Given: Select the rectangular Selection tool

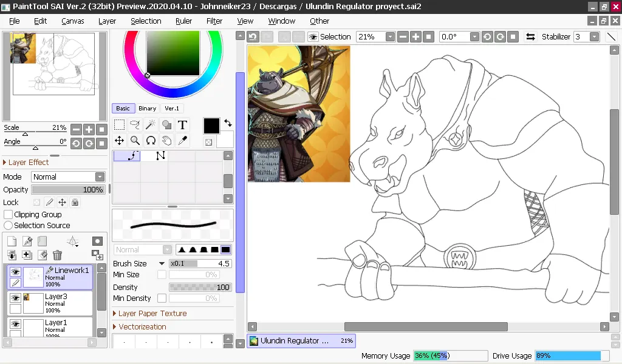Looking at the screenshot, I should coord(119,125).
